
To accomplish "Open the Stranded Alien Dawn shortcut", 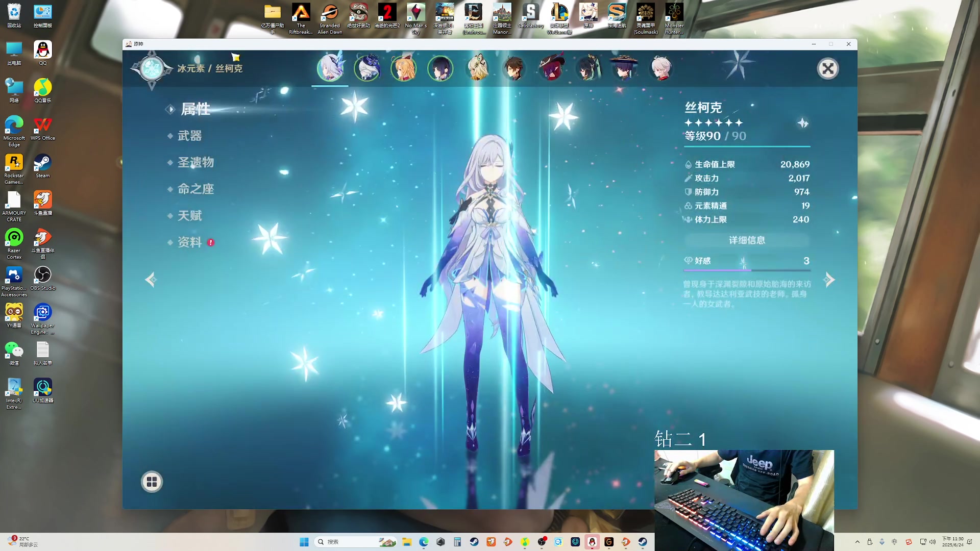I will 330,19.
